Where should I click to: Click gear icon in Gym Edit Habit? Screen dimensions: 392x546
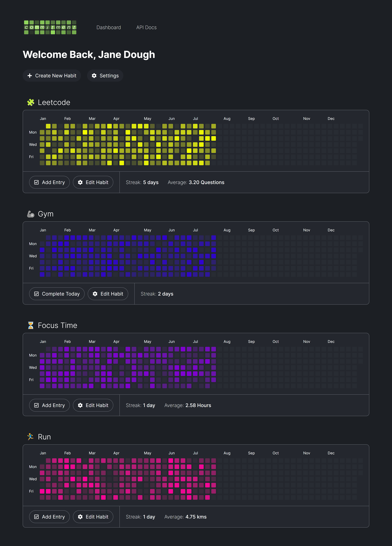95,294
